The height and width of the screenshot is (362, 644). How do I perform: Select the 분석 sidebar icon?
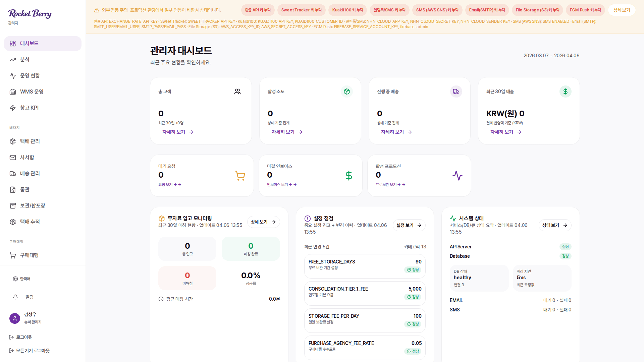13,59
